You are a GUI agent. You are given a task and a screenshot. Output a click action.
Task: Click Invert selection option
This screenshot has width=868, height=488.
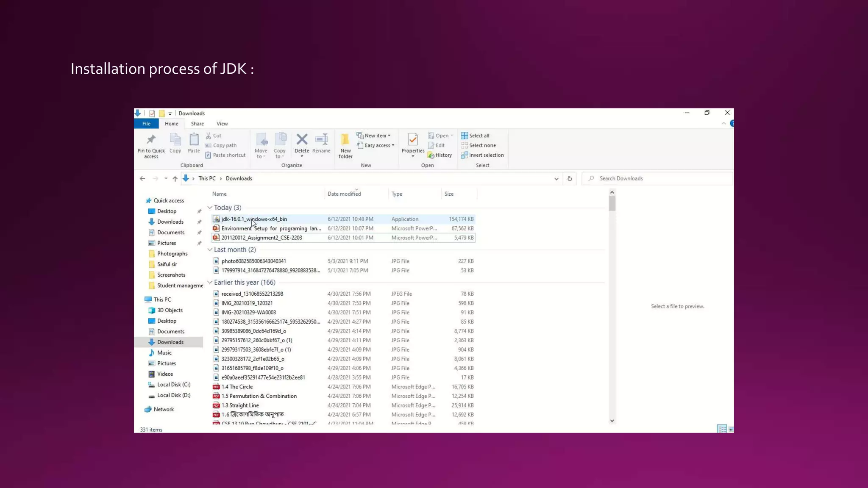pyautogui.click(x=486, y=155)
